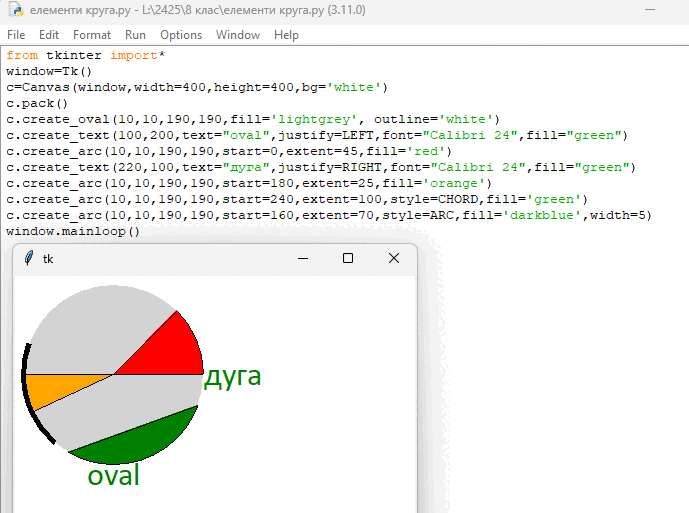
Task: Click the green text 'дуга' on canvas
Action: [x=232, y=377]
